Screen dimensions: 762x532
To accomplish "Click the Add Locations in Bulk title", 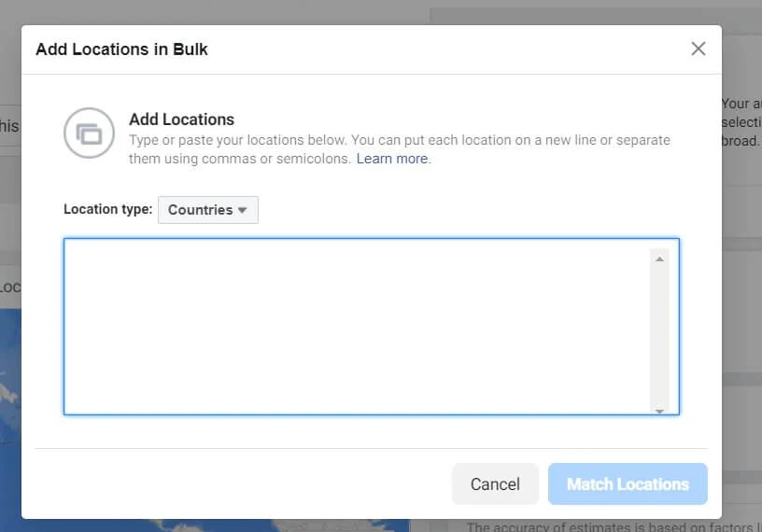I will (x=121, y=49).
